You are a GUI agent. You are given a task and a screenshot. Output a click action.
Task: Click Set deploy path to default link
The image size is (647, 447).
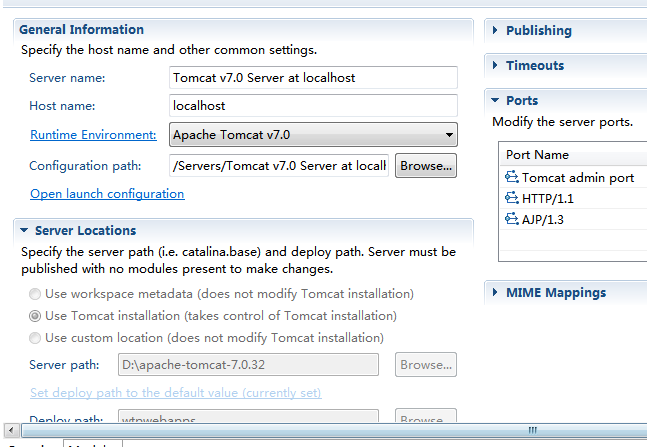coord(176,393)
